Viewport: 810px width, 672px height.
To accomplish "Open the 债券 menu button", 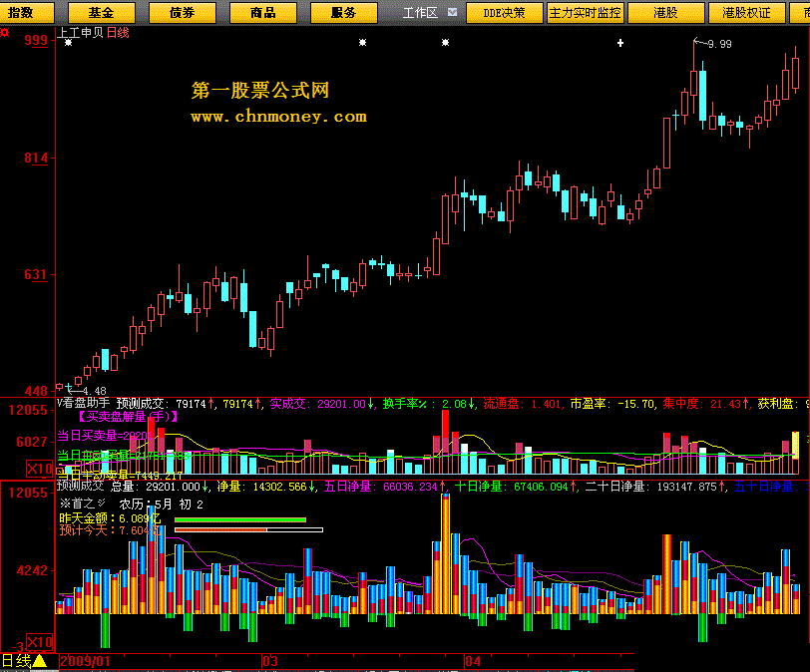I will click(183, 12).
